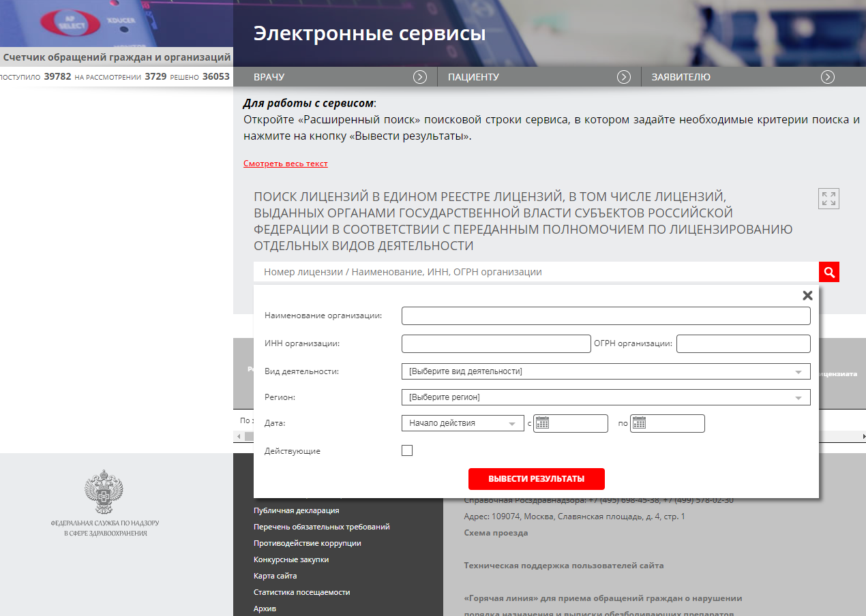
Task: Click the red search magnifier icon
Action: [x=829, y=273]
